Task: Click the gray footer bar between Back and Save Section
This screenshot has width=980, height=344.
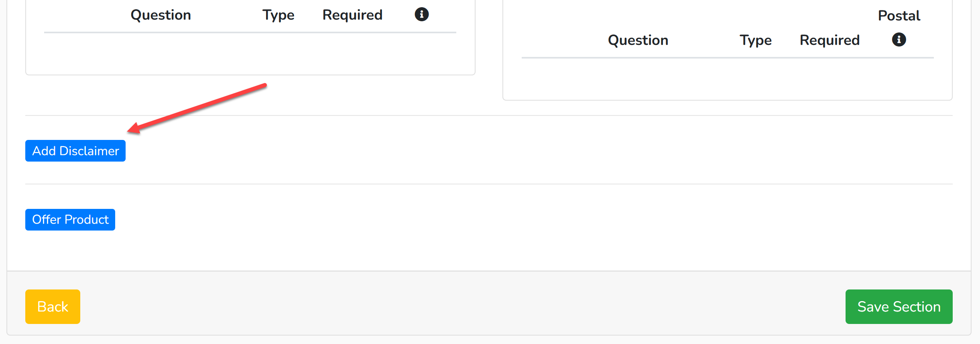Action: (x=463, y=307)
